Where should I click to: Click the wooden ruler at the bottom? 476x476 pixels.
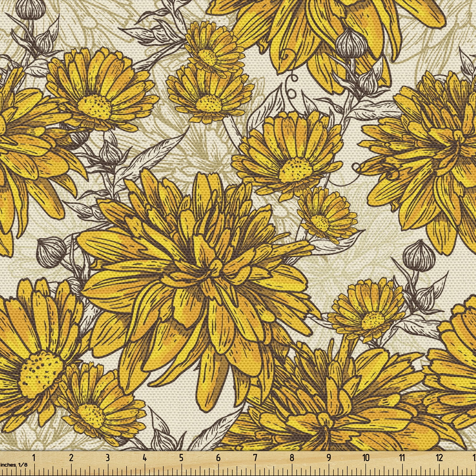point(238,463)
